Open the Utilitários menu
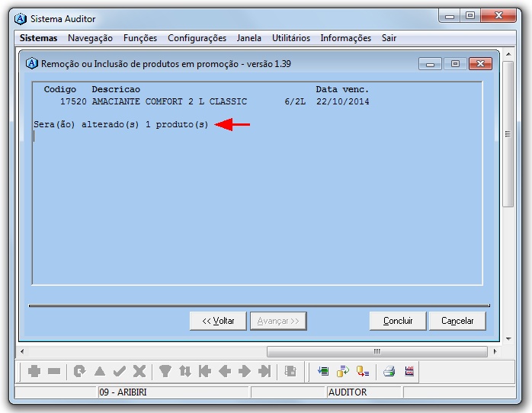The width and height of the screenshot is (532, 413). coord(290,38)
